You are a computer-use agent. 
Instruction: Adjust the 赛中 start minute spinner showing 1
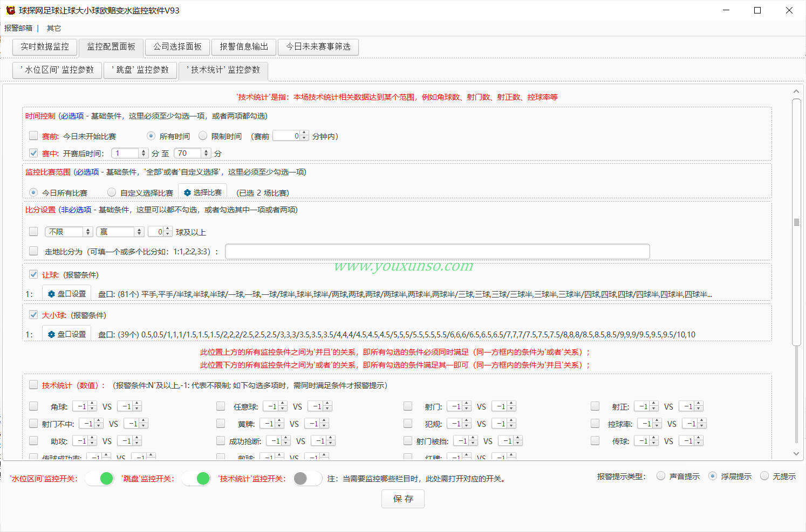pos(129,153)
